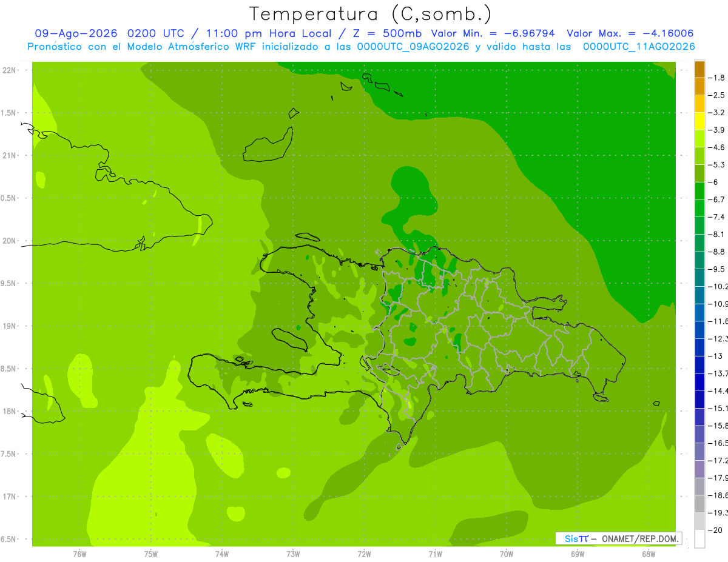This screenshot has width=728, height=562.
Task: Click the "-6.7" legend value
Action: (716, 199)
